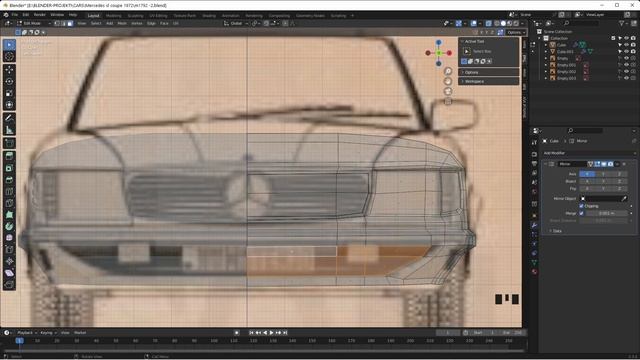The width and height of the screenshot is (640, 360).
Task: Select the Rotate tool
Action: click(9, 82)
